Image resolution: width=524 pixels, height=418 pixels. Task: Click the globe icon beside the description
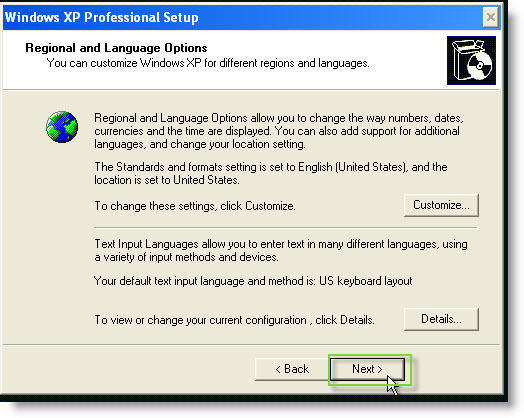[62, 127]
